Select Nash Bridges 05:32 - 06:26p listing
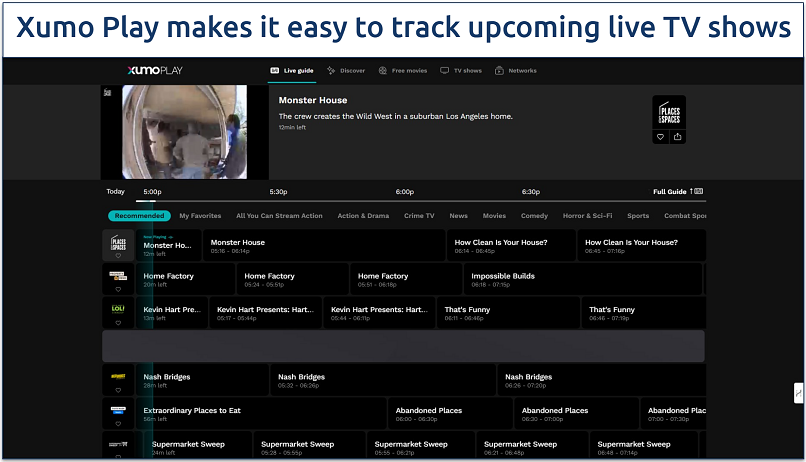 383,380
